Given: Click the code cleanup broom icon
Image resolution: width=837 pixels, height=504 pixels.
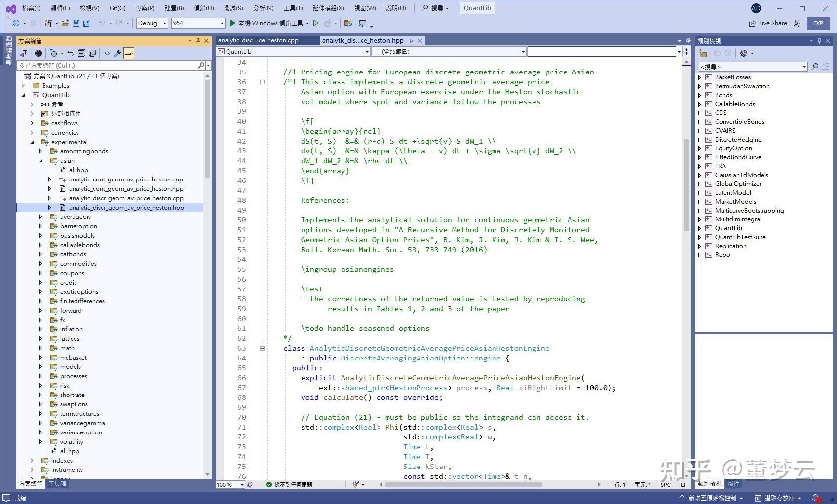Looking at the screenshot, I should [x=356, y=485].
